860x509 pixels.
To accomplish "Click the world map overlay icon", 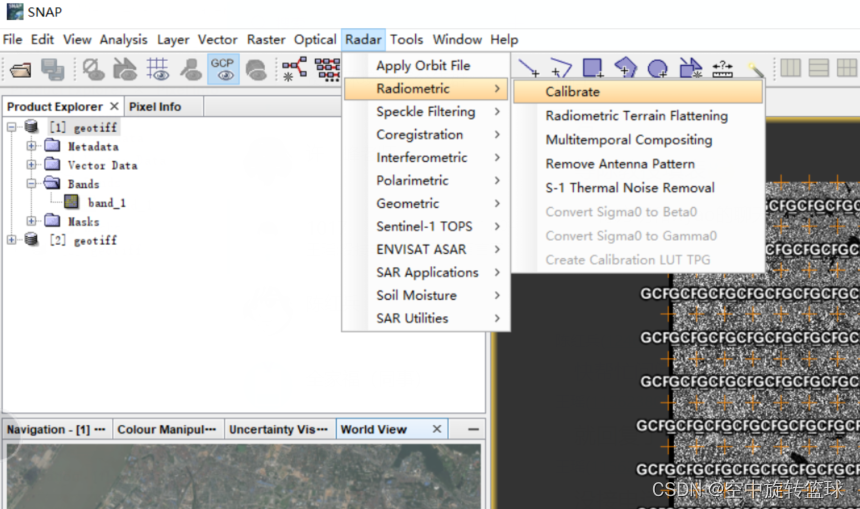I will click(256, 70).
